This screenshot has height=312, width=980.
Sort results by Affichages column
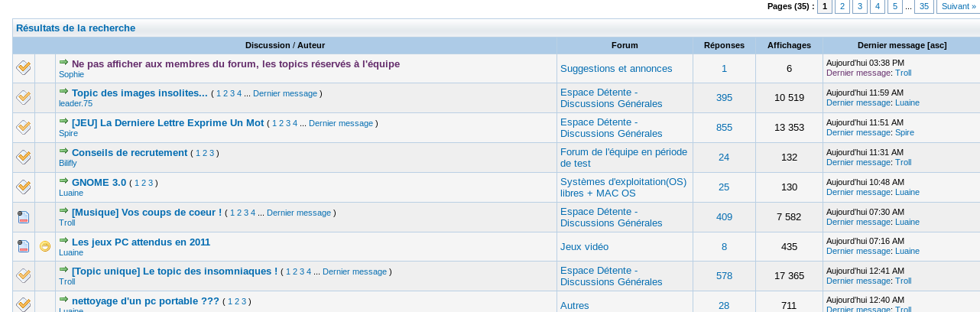pyautogui.click(x=789, y=45)
